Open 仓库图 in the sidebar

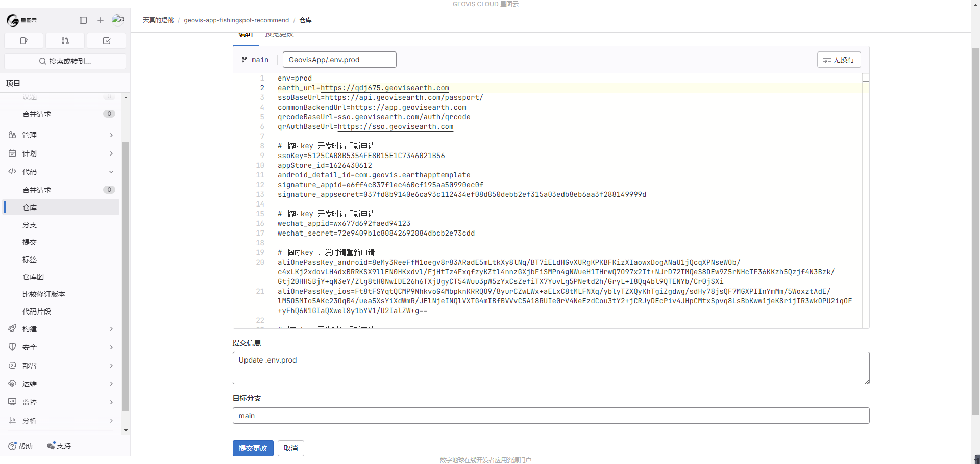coord(61,277)
